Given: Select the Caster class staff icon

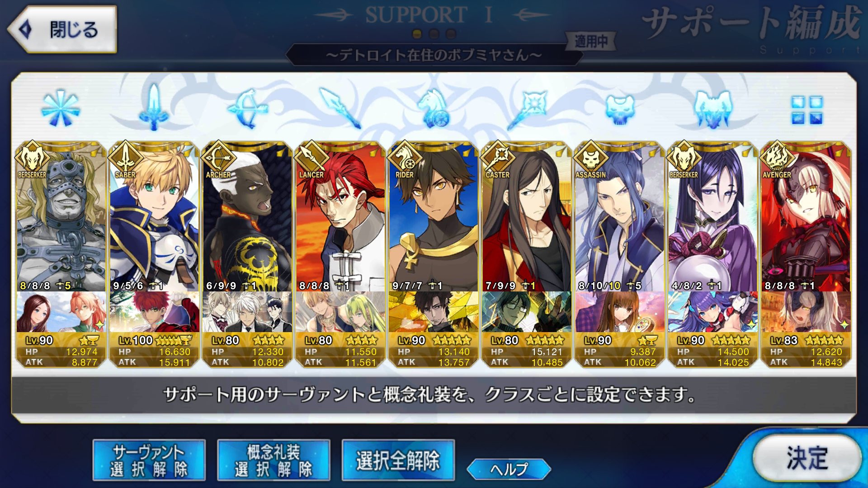Looking at the screenshot, I should [x=527, y=108].
